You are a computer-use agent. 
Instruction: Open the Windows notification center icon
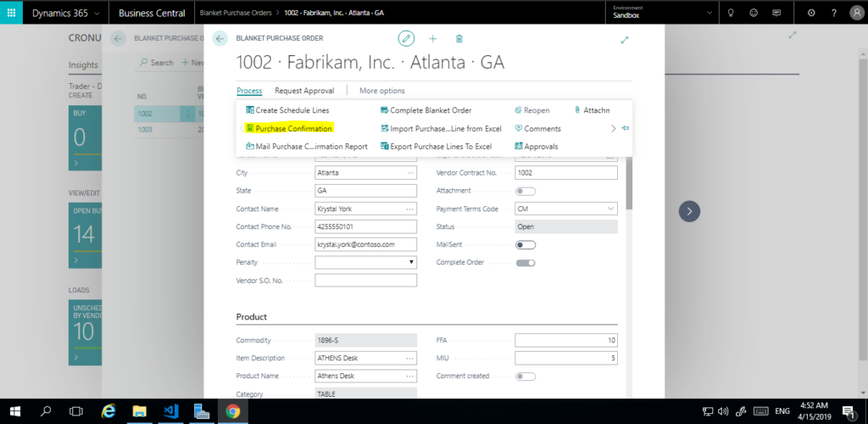click(849, 411)
